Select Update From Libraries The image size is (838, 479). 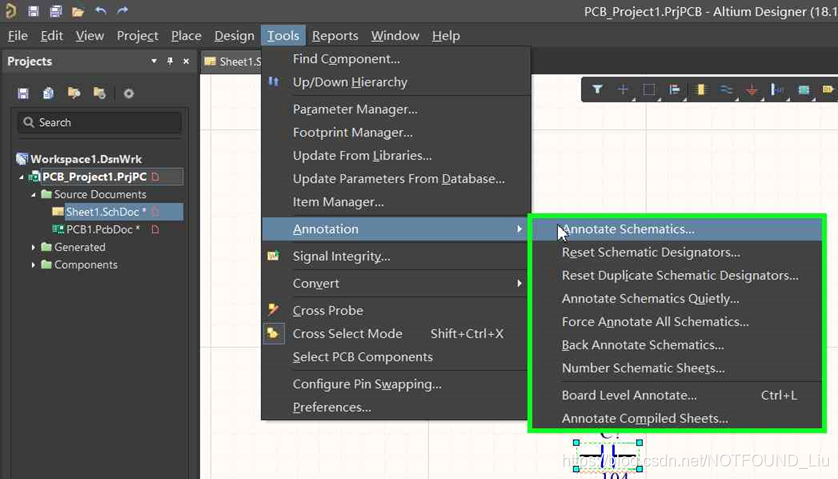point(395,156)
